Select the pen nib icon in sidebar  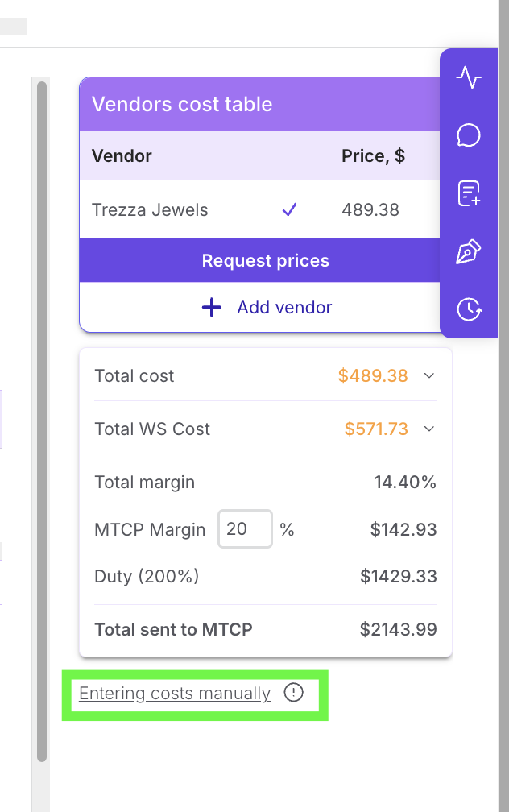point(469,251)
